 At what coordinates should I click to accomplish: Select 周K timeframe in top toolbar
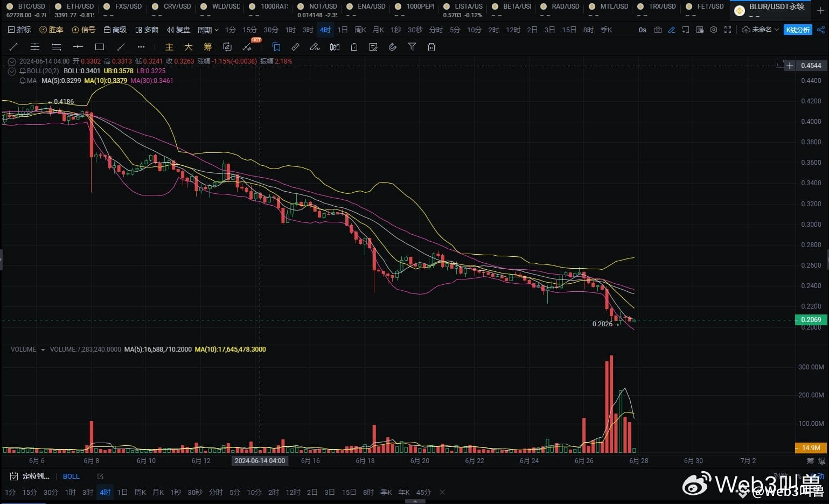pyautogui.click(x=360, y=30)
